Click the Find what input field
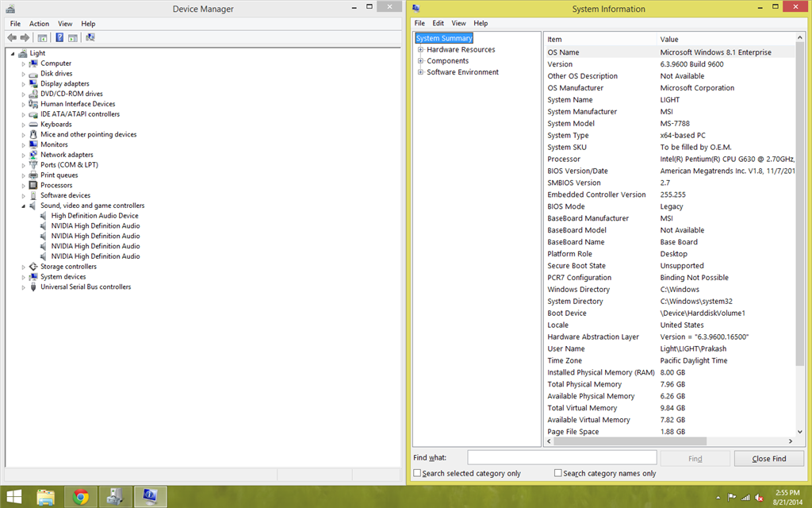 click(562, 458)
